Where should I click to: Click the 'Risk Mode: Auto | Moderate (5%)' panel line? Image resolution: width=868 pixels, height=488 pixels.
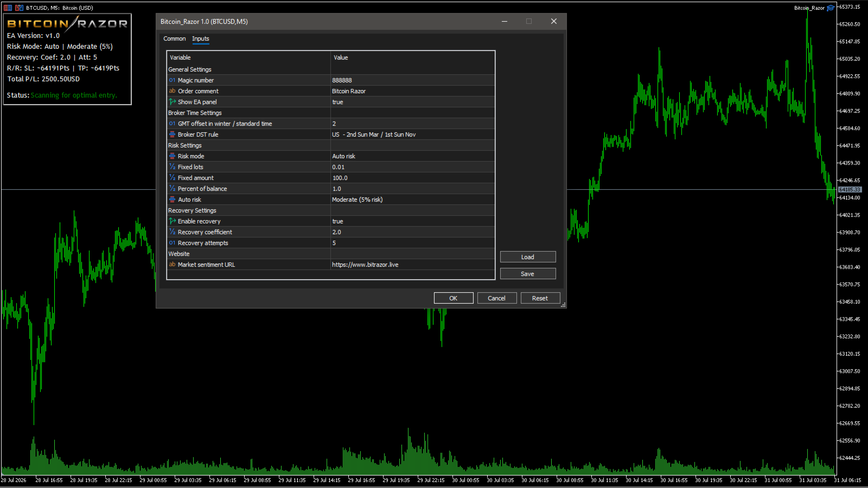tap(60, 47)
